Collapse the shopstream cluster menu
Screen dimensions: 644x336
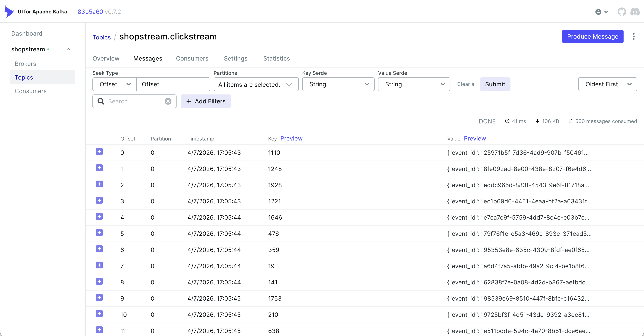pyautogui.click(x=68, y=49)
